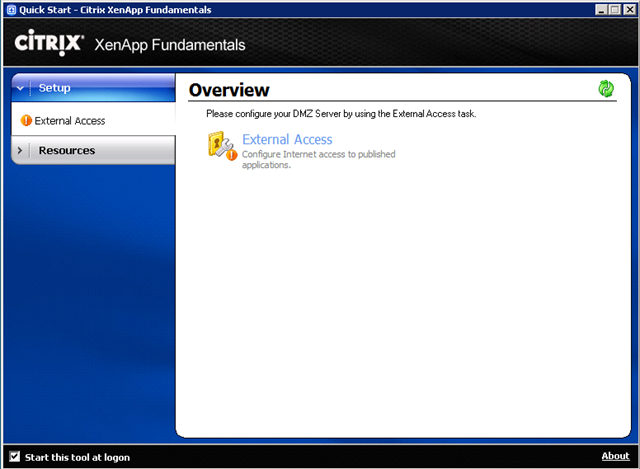Toggle the Start this tool at logon checkbox
The height and width of the screenshot is (469, 640).
pyautogui.click(x=15, y=456)
